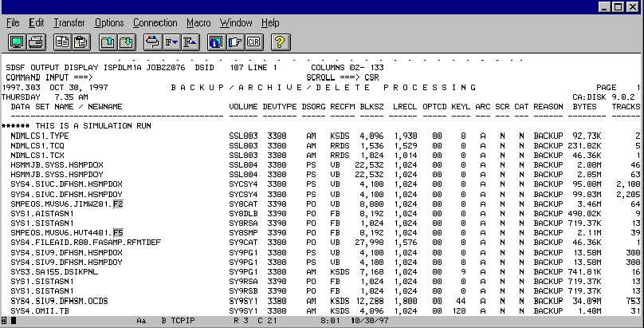Image resolution: width=644 pixels, height=328 pixels.
Task: Open the Transfer menu
Action: [x=69, y=23]
